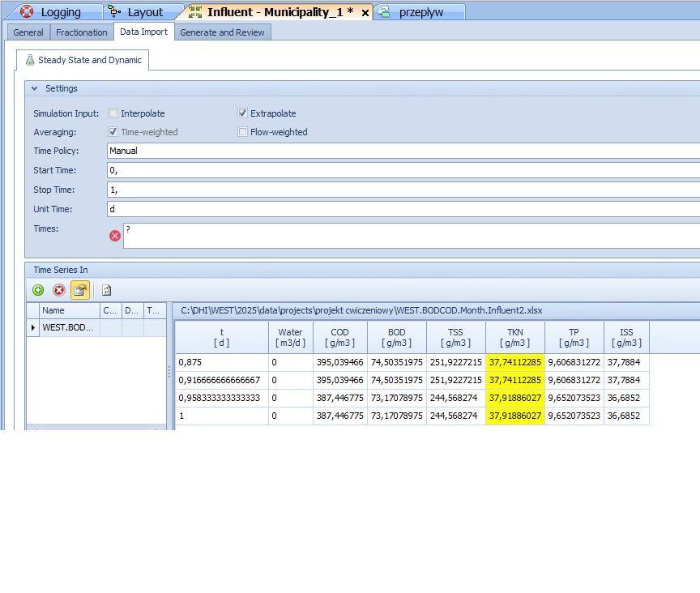This screenshot has height=593, width=700.
Task: Tick the Flow-weighted checkbox
Action: tap(242, 132)
